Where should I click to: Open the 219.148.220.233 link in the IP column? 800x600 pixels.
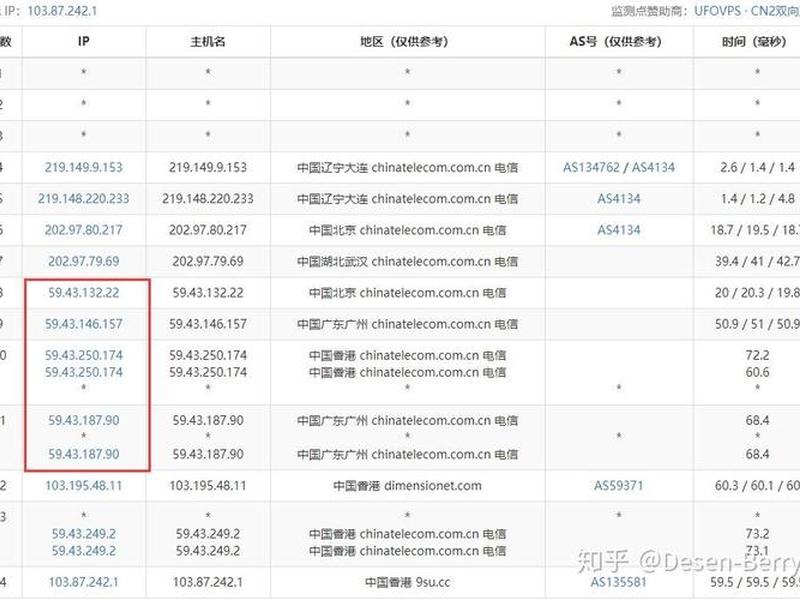[x=84, y=198]
